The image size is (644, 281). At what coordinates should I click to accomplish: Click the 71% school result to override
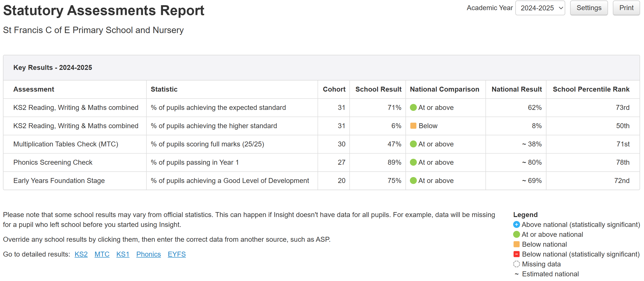(x=394, y=107)
